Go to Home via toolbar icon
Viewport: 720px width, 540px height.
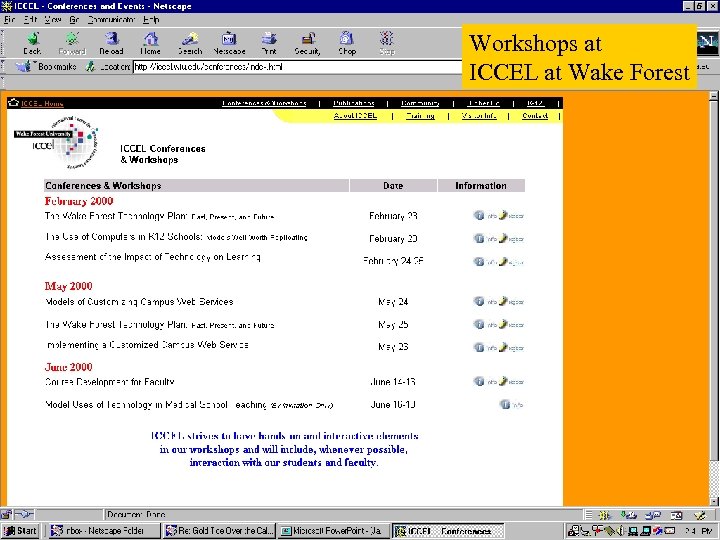coord(150,43)
